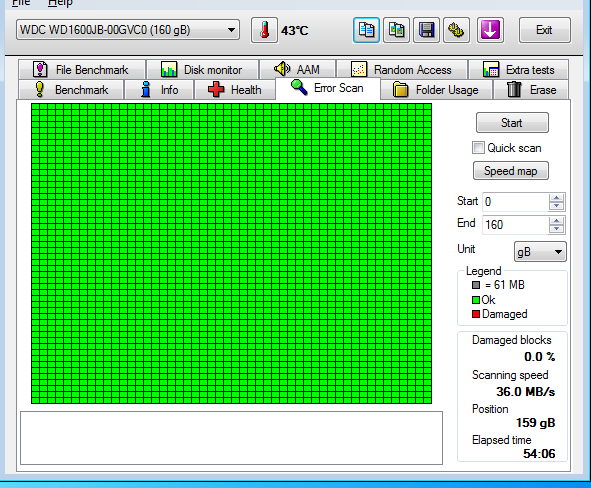Switch to the Random Access tab
591x488 pixels.
[402, 70]
